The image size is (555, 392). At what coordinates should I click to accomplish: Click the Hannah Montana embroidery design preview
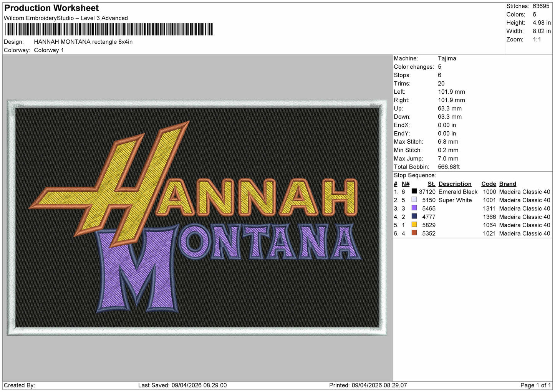click(197, 218)
